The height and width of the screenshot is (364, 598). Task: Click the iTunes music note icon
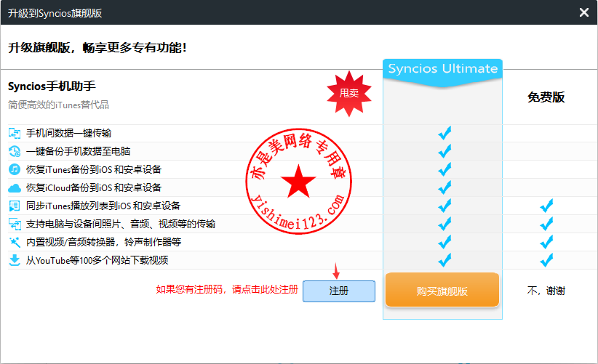click(x=15, y=169)
